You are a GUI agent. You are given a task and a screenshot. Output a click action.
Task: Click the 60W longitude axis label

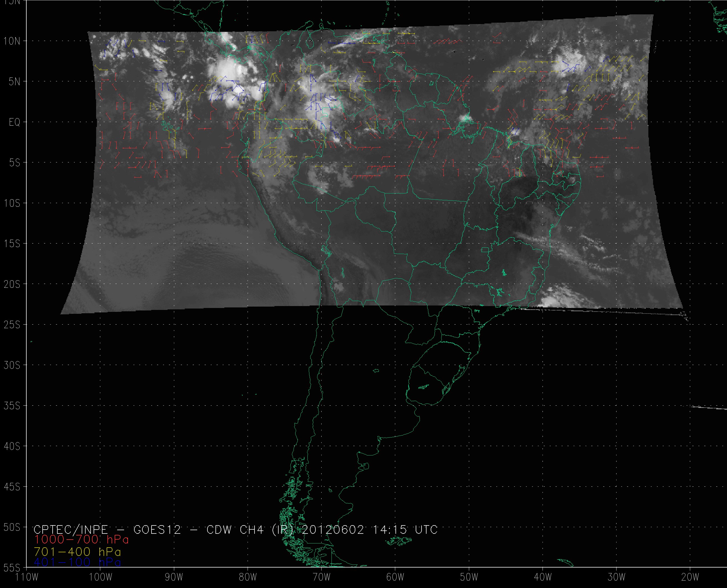(395, 577)
